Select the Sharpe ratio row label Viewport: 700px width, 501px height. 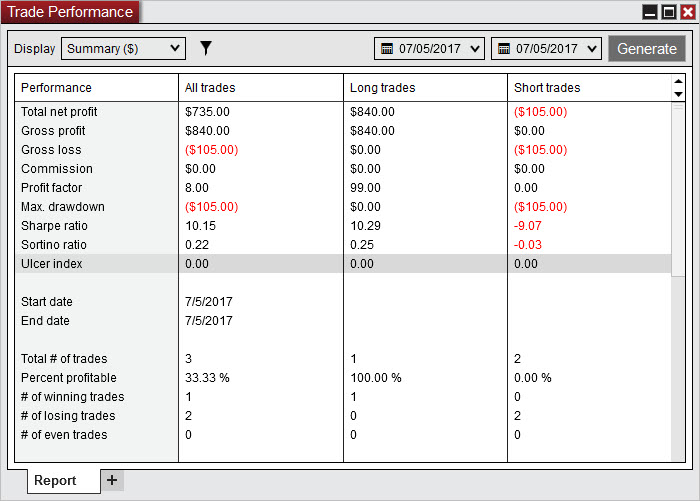click(x=54, y=225)
